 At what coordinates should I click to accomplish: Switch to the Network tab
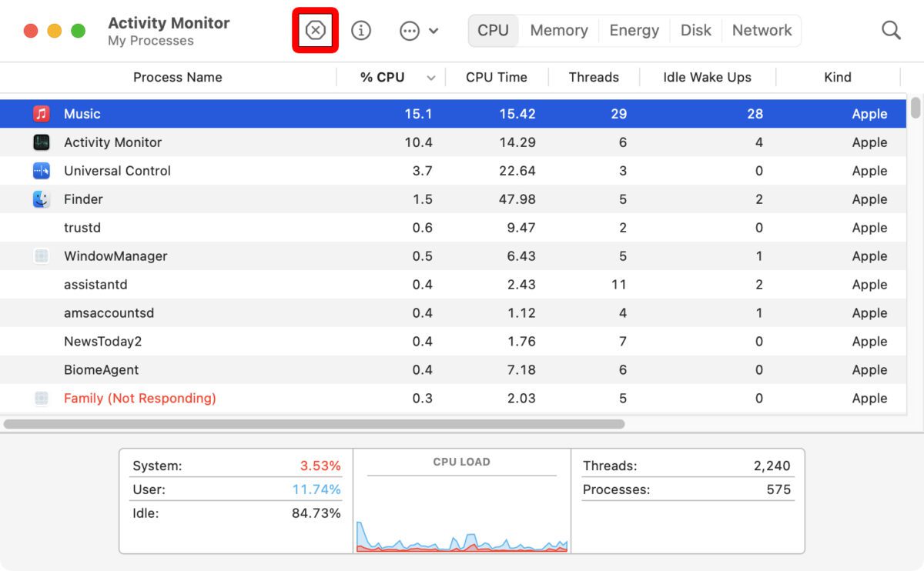[762, 30]
